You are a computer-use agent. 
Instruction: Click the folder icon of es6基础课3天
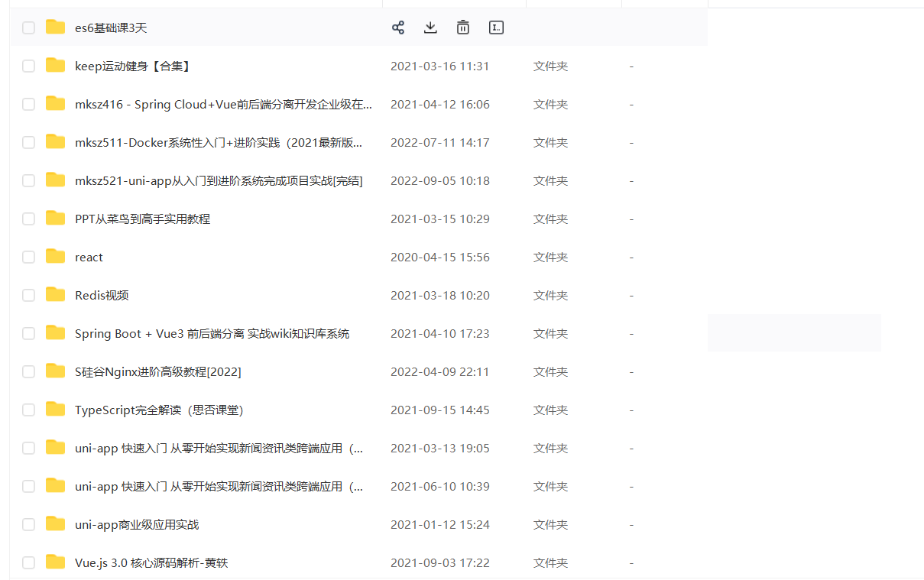coord(55,28)
